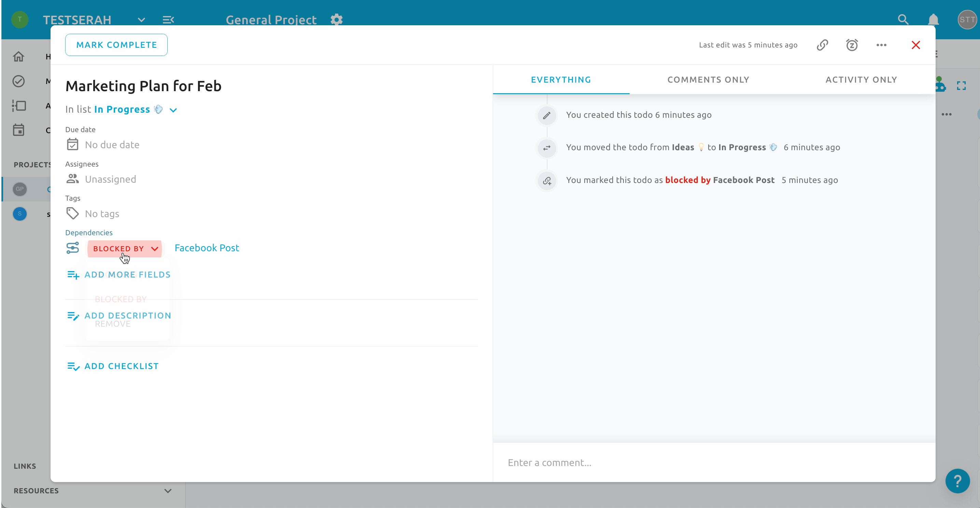
Task: Open the In Progress list dropdown chevron
Action: 173,110
